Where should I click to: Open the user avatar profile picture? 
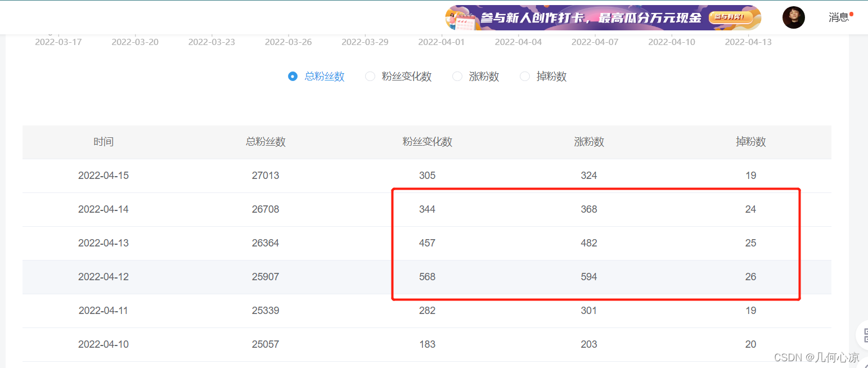(793, 17)
